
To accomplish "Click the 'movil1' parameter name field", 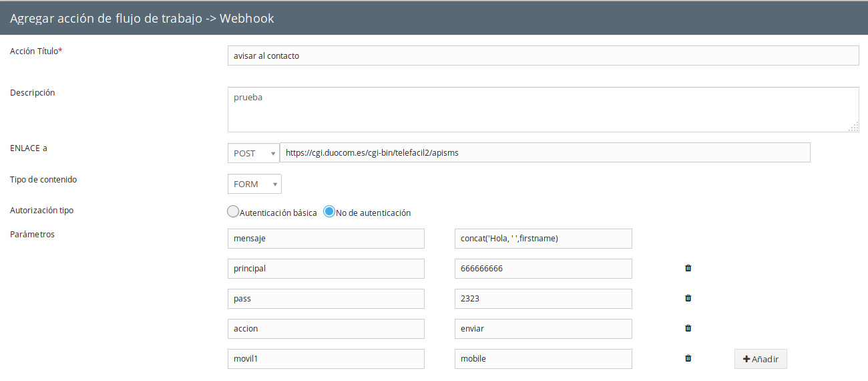I will [326, 359].
